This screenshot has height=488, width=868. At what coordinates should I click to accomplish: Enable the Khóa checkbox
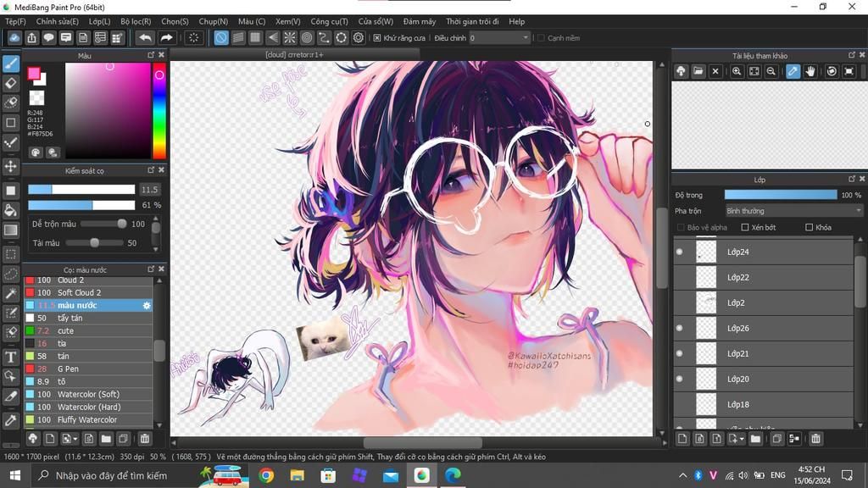pos(809,227)
